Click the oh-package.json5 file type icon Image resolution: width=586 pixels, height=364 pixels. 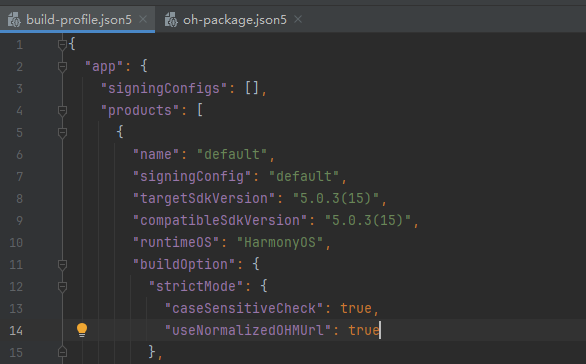click(x=171, y=20)
